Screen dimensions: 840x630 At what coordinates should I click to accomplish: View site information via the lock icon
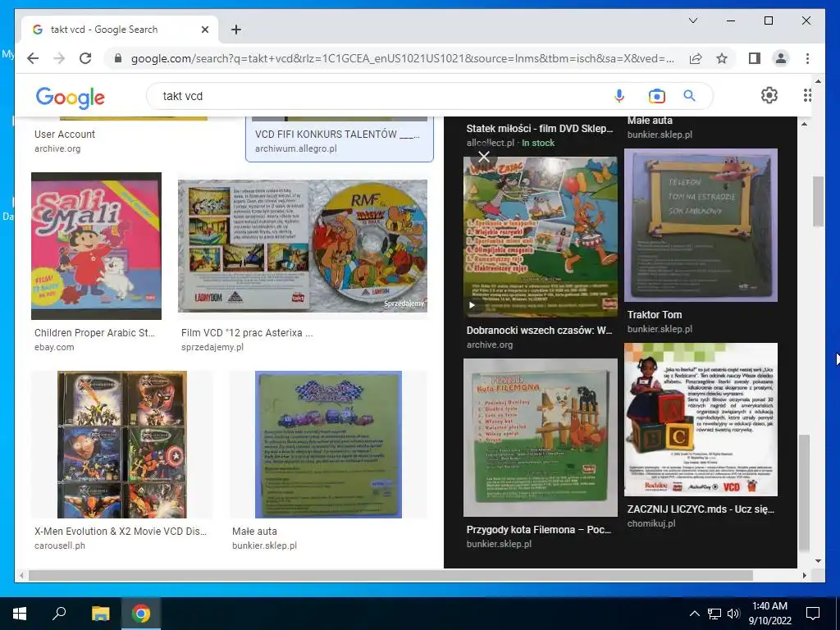118,58
